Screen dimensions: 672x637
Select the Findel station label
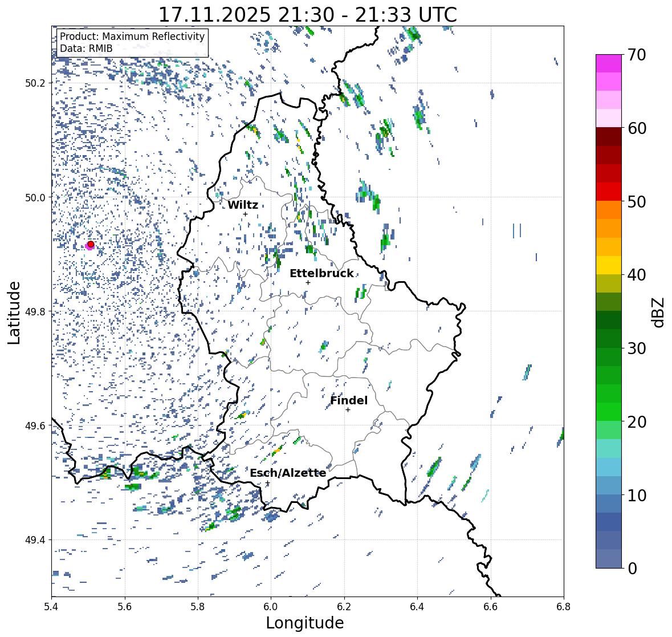[x=349, y=400]
